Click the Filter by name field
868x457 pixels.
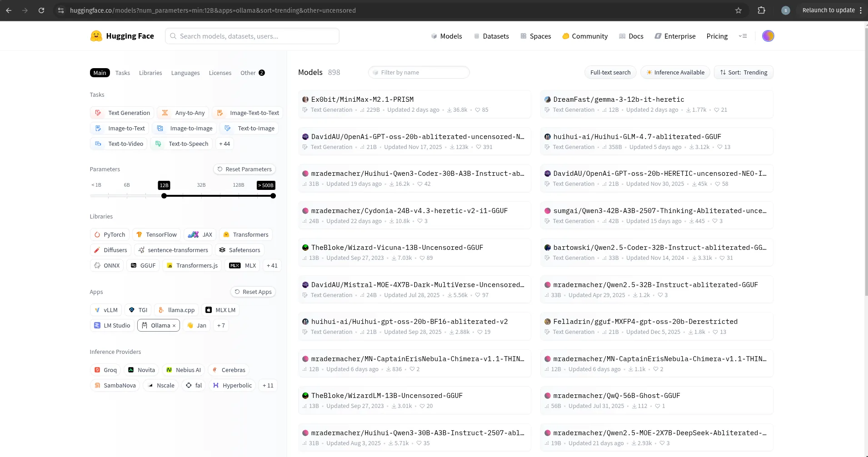click(x=419, y=72)
